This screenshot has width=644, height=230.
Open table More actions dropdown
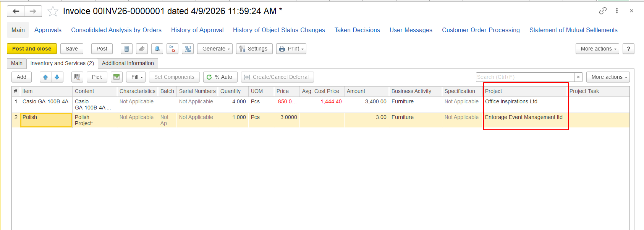[x=608, y=77]
